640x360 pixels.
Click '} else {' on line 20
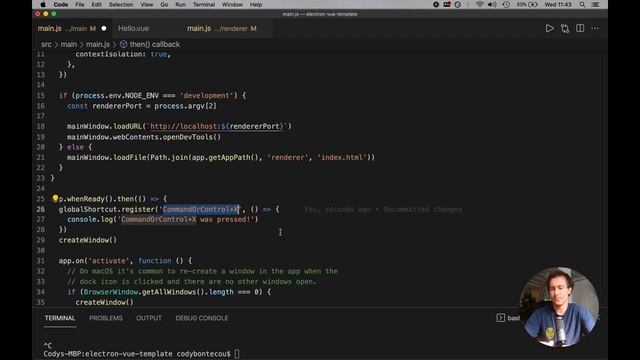76,147
